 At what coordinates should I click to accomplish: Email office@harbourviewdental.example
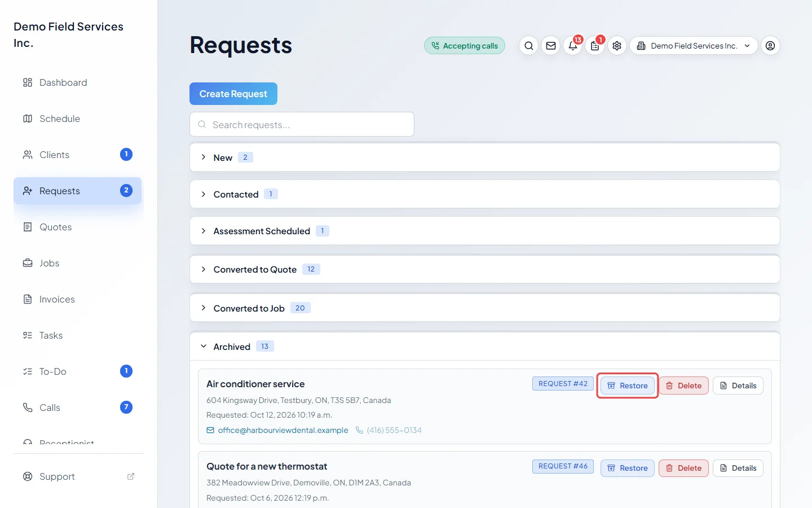tap(277, 430)
